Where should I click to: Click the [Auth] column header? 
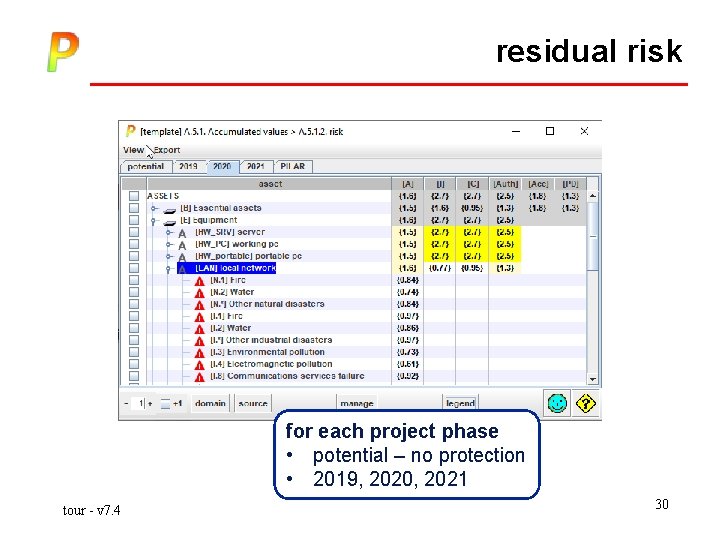click(x=505, y=184)
